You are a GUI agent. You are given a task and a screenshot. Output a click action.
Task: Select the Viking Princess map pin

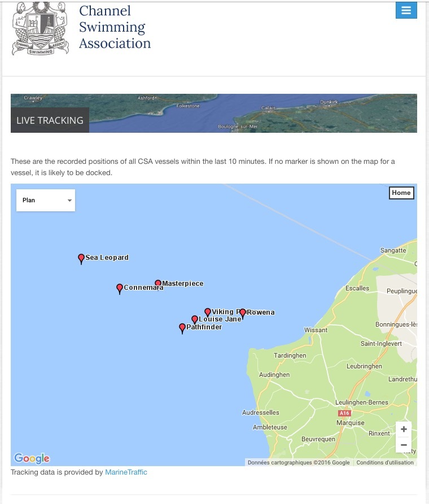pyautogui.click(x=208, y=312)
